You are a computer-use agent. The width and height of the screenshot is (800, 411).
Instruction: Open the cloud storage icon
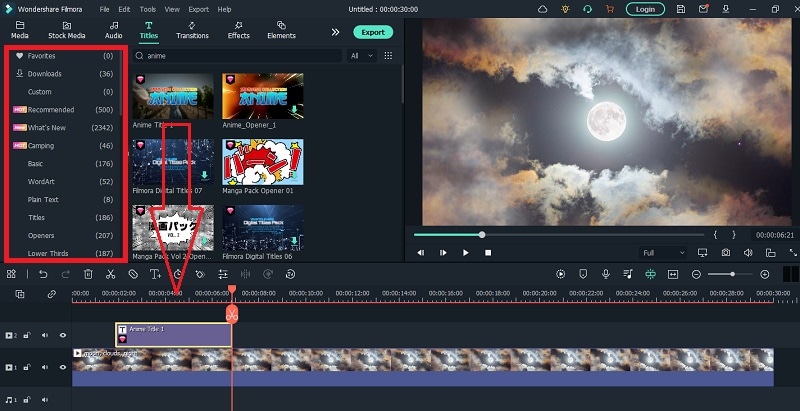coord(543,9)
